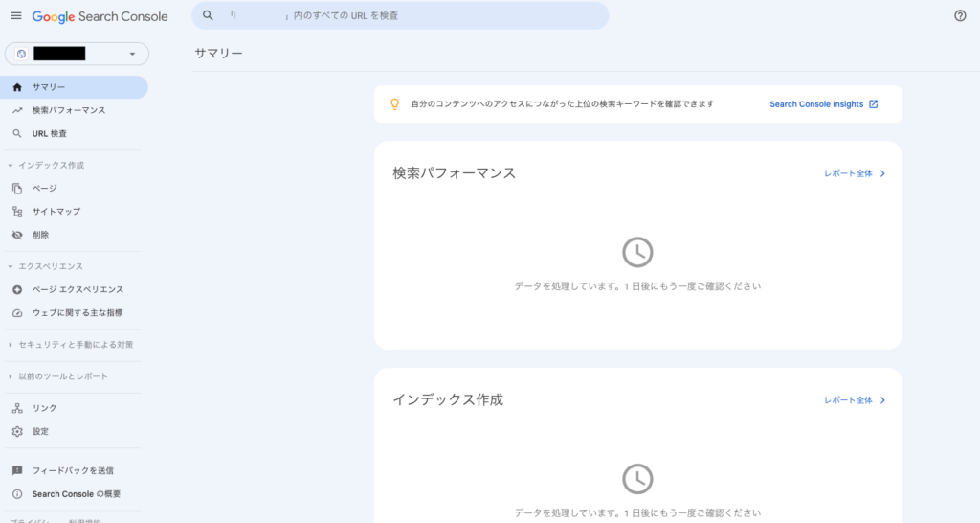This screenshot has width=980, height=523.
Task: Click the info icon beside Search Console の概要
Action: click(17, 494)
